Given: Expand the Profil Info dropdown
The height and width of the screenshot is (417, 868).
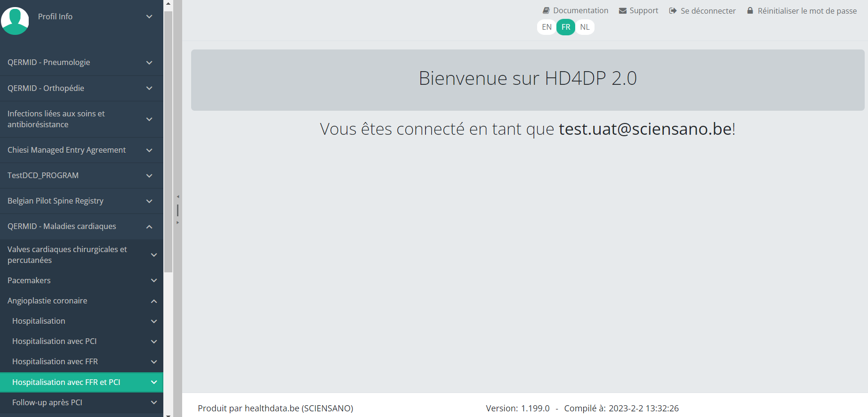Looking at the screenshot, I should (x=149, y=16).
